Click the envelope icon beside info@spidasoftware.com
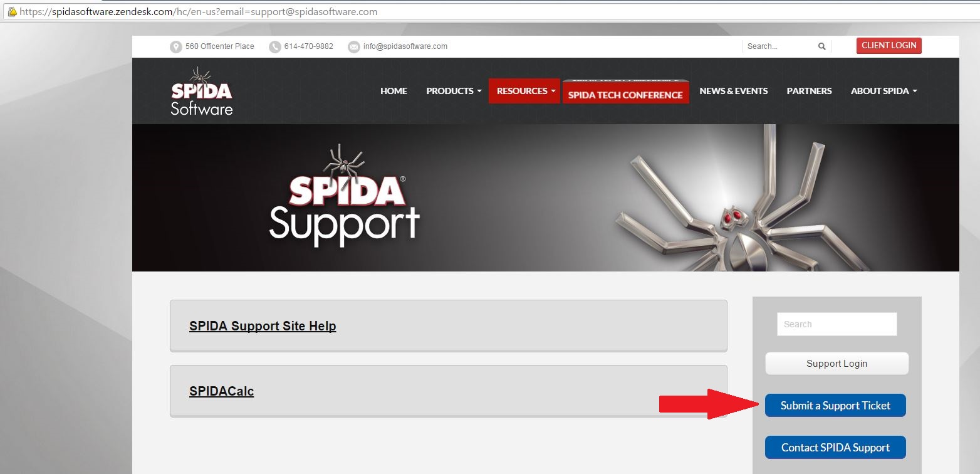This screenshot has width=980, height=474. (353, 47)
